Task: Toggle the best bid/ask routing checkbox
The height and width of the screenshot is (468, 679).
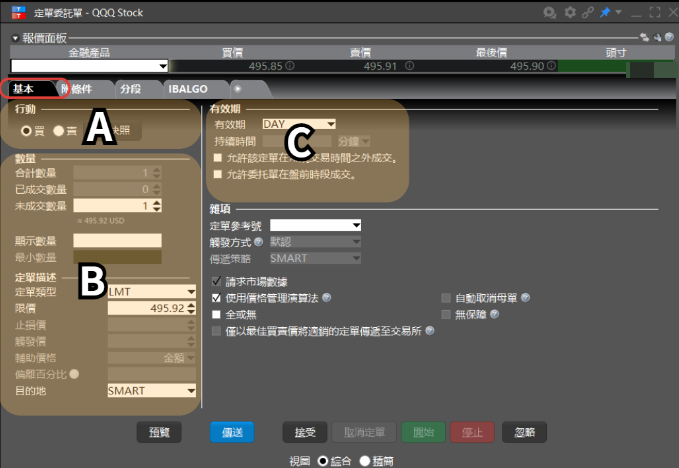Action: (x=217, y=331)
